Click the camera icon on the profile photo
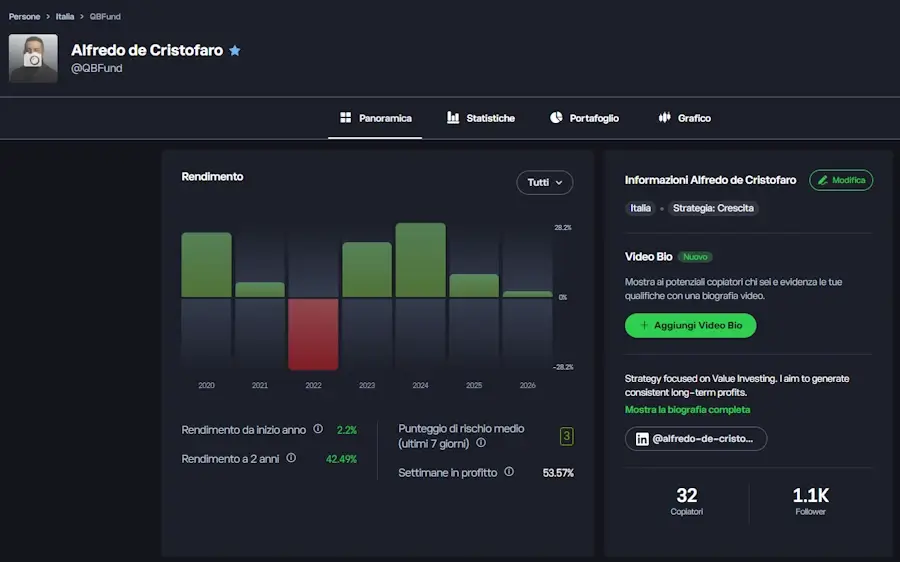Viewport: 900px width, 562px height. pos(33,60)
